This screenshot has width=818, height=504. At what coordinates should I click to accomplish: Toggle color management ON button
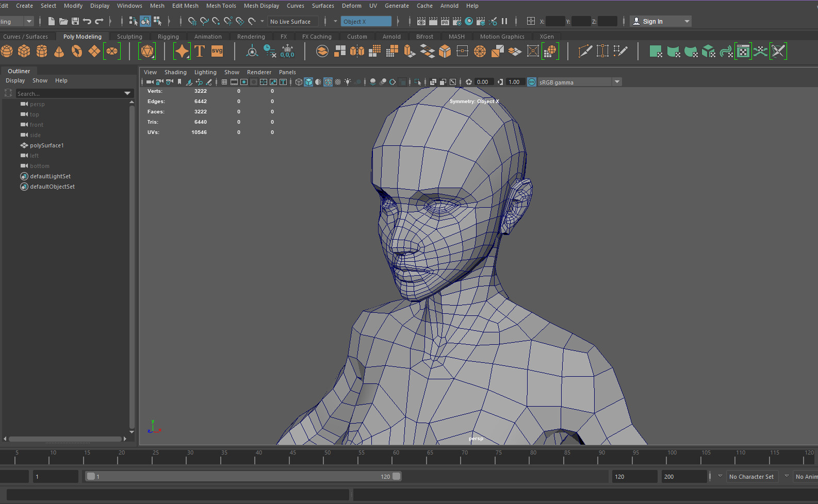pos(532,82)
